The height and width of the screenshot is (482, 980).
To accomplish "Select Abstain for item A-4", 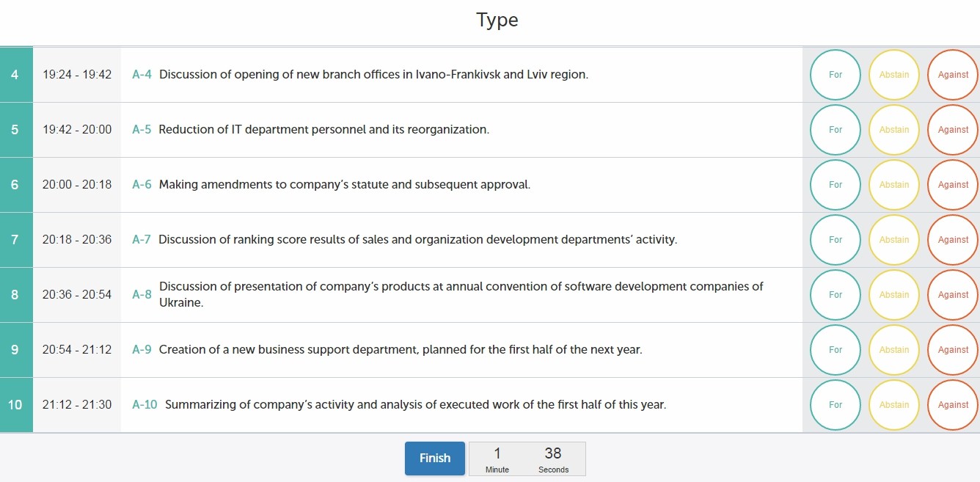I will (x=894, y=75).
